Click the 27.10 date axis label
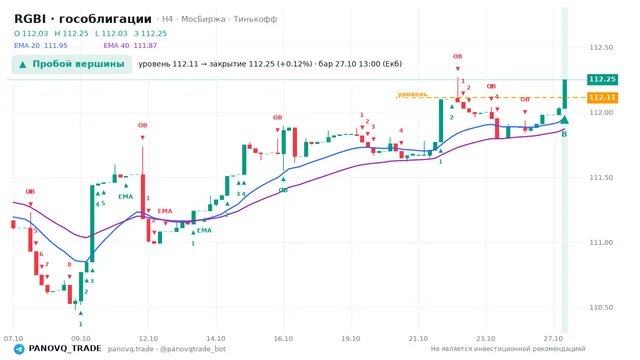This screenshot has width=640, height=360. click(x=553, y=339)
